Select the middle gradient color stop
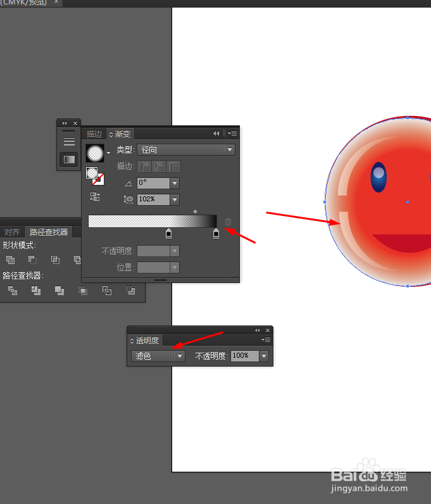This screenshot has width=431, height=504. 168,234
